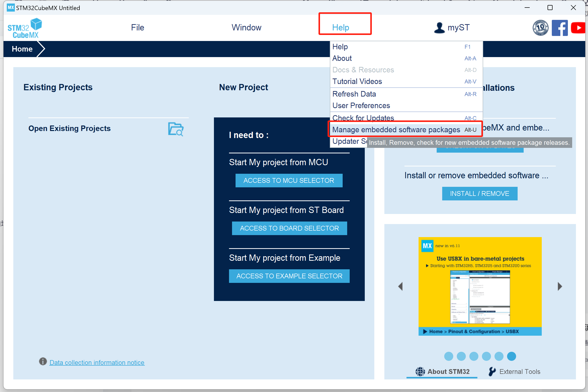Switch to External Tools tab
The image size is (588, 392).
click(515, 372)
